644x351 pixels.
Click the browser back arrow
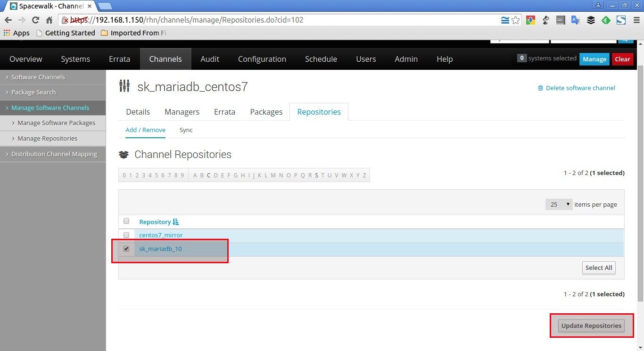(8, 20)
